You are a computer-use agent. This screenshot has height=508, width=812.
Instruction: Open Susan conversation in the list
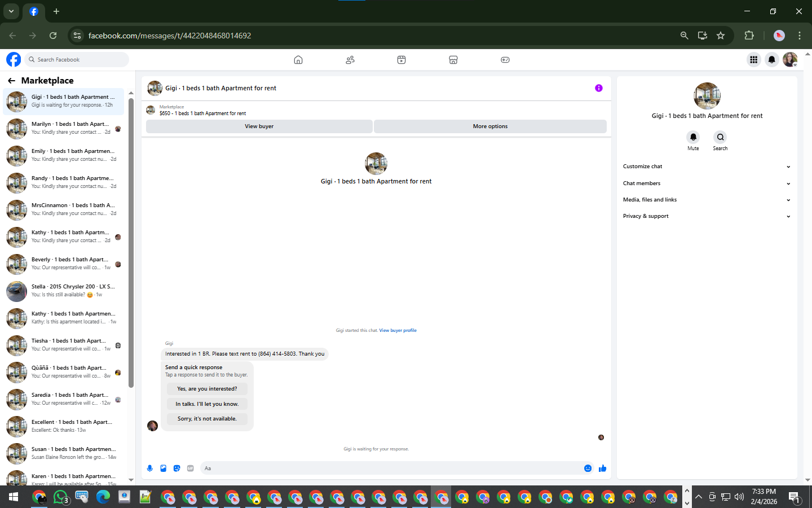[x=64, y=453]
